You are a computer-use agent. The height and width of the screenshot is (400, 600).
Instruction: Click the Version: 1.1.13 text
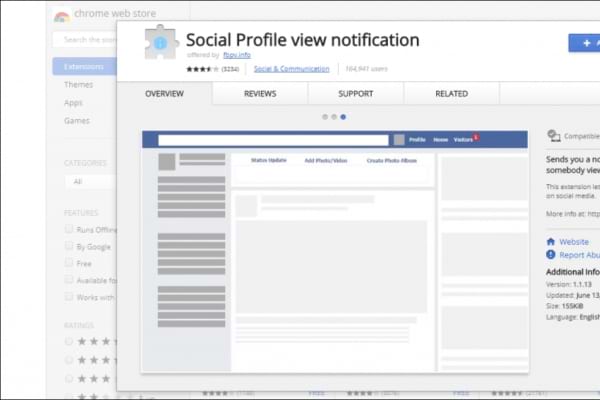[569, 284]
